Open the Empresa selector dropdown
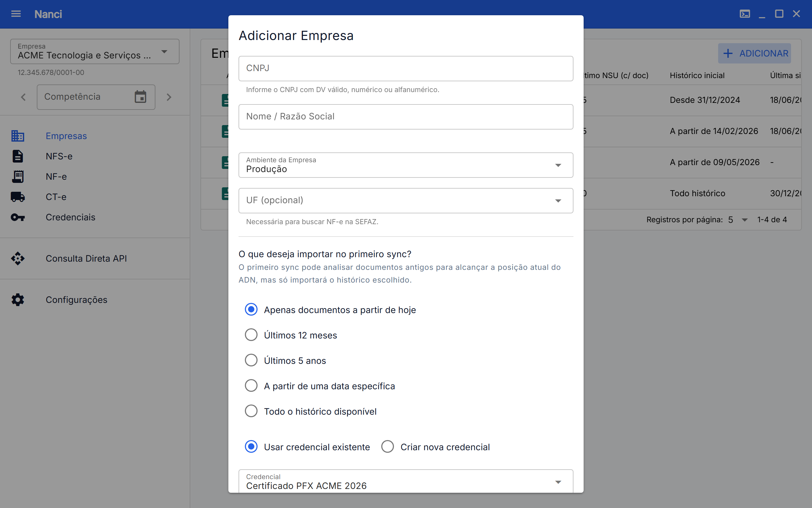 95,51
